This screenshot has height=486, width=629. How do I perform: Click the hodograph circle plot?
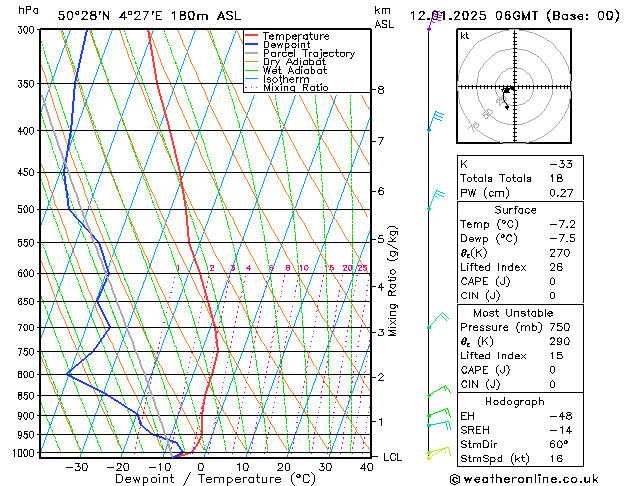pyautogui.click(x=507, y=89)
